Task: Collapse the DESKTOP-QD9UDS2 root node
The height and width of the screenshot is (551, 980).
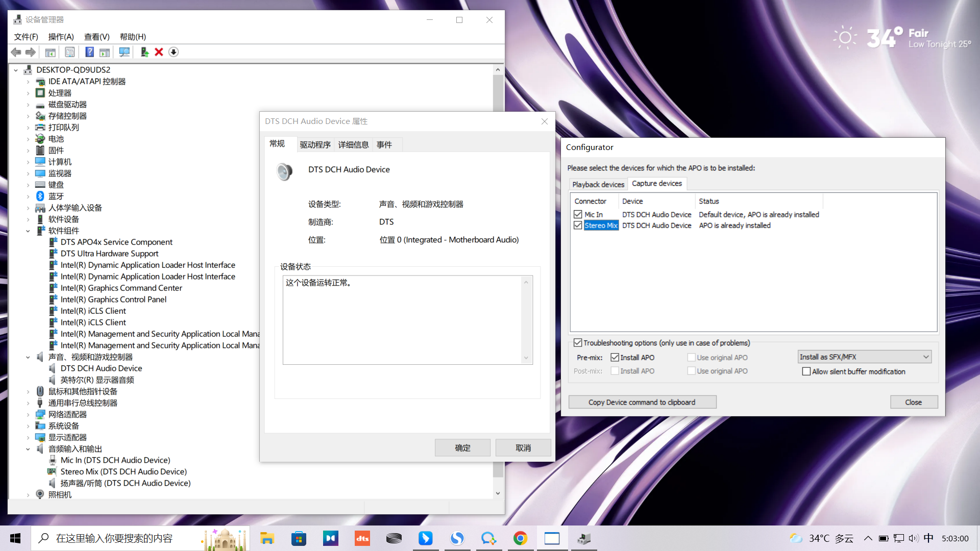Action: pos(16,70)
